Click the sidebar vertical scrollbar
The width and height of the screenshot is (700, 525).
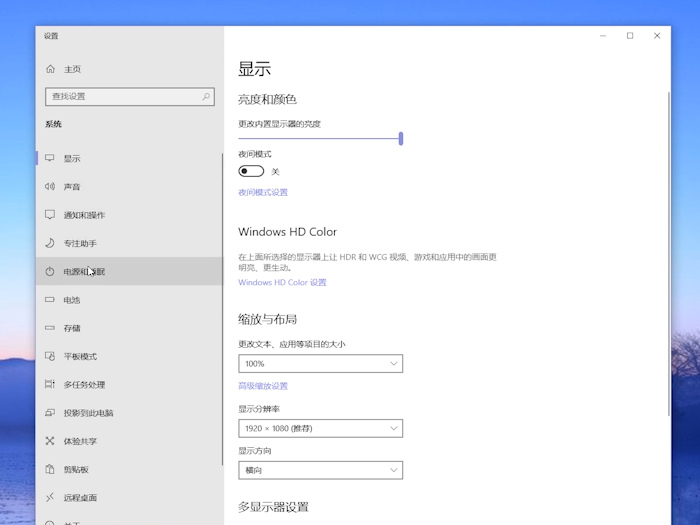pyautogui.click(x=222, y=309)
